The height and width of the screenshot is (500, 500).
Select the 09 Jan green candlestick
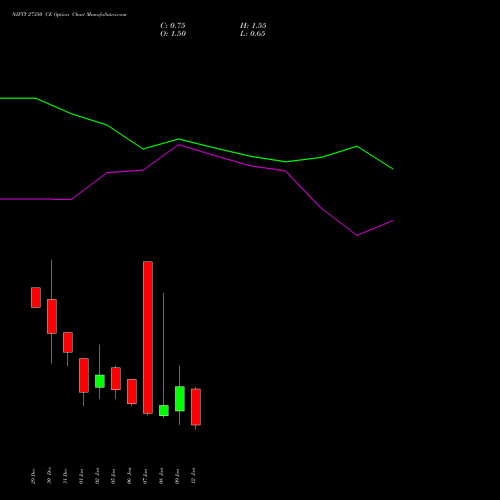coord(180,399)
